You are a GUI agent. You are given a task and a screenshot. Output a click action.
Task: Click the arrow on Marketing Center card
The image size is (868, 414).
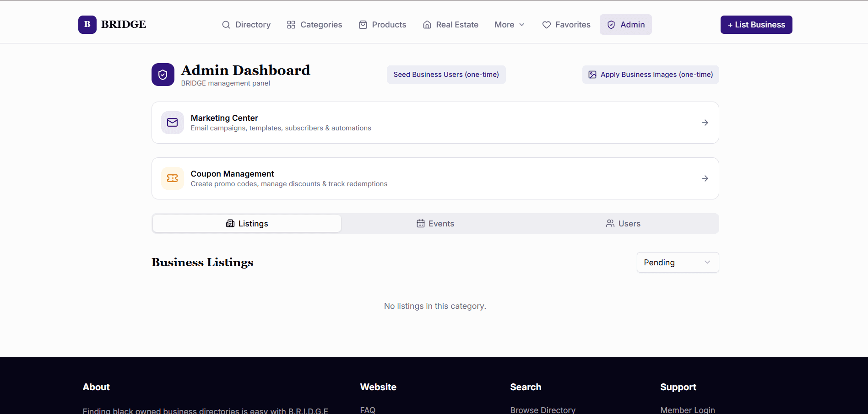click(705, 123)
